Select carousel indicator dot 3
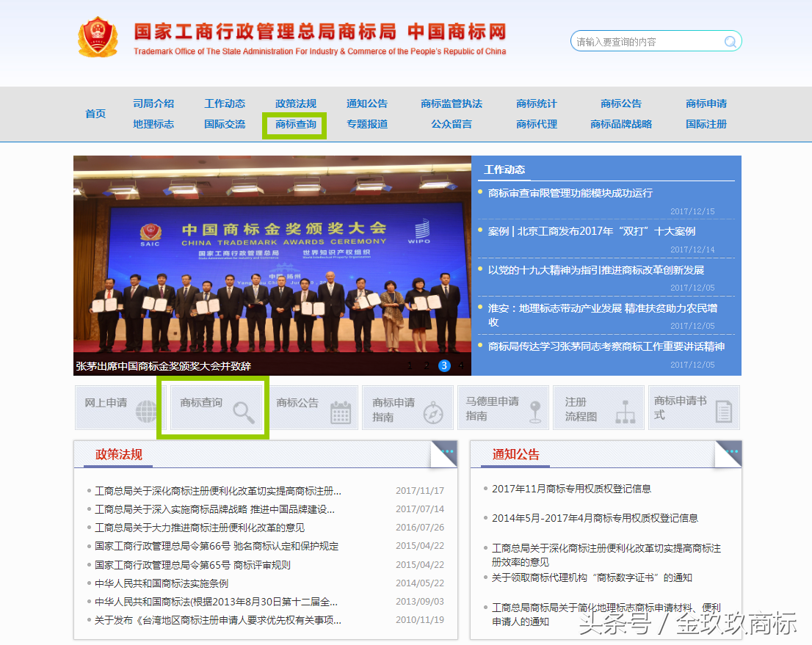This screenshot has height=645, width=812. [443, 365]
